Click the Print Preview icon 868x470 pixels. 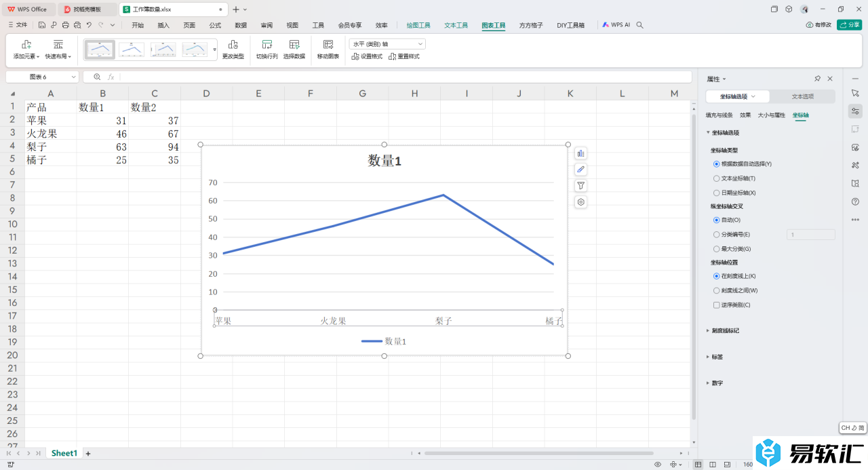(x=77, y=25)
